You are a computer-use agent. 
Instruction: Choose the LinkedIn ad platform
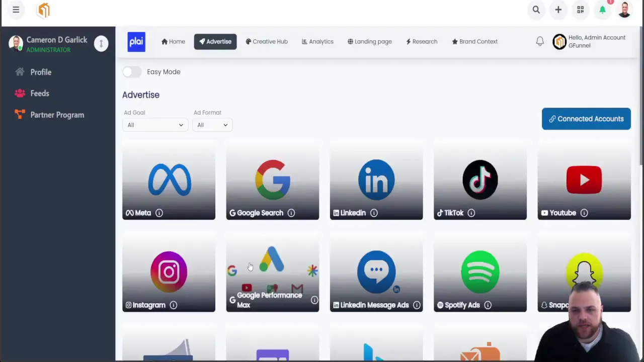tap(376, 181)
